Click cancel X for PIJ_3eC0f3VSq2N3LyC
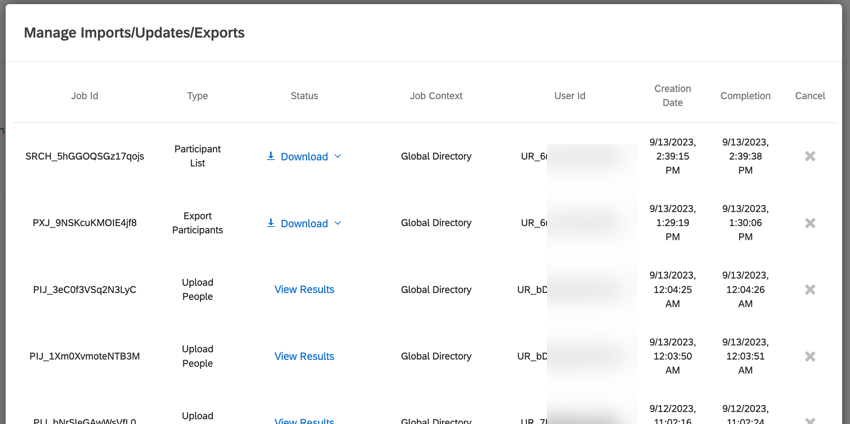The image size is (850, 424). pyautogui.click(x=810, y=290)
